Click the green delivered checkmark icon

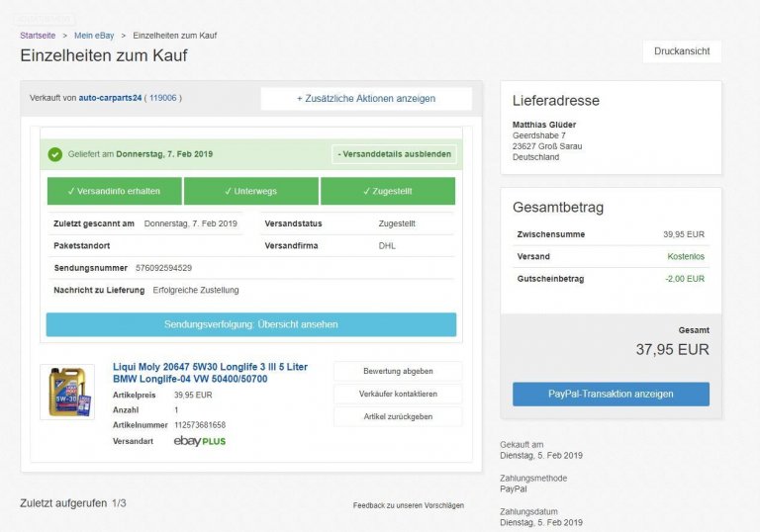click(55, 154)
